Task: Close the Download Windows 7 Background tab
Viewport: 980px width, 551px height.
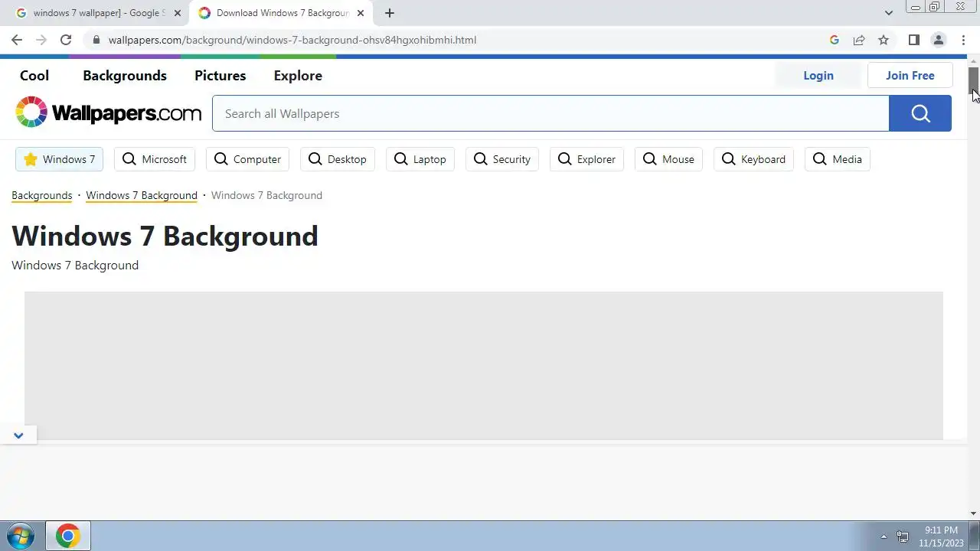Action: [x=360, y=13]
